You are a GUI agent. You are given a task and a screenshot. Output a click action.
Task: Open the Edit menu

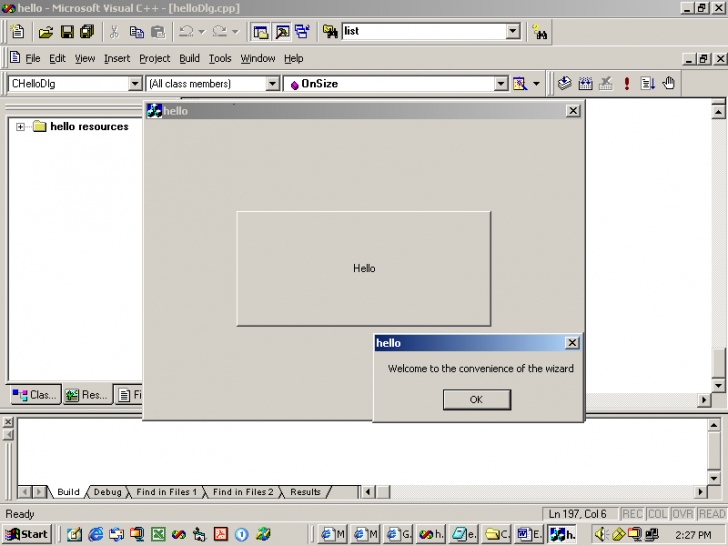(x=57, y=58)
